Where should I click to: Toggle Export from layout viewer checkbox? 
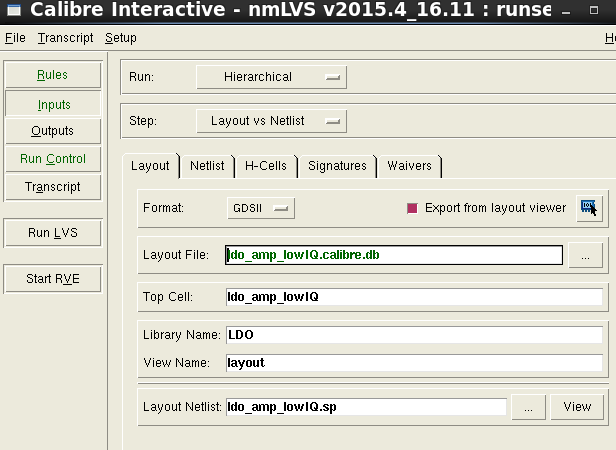point(412,208)
